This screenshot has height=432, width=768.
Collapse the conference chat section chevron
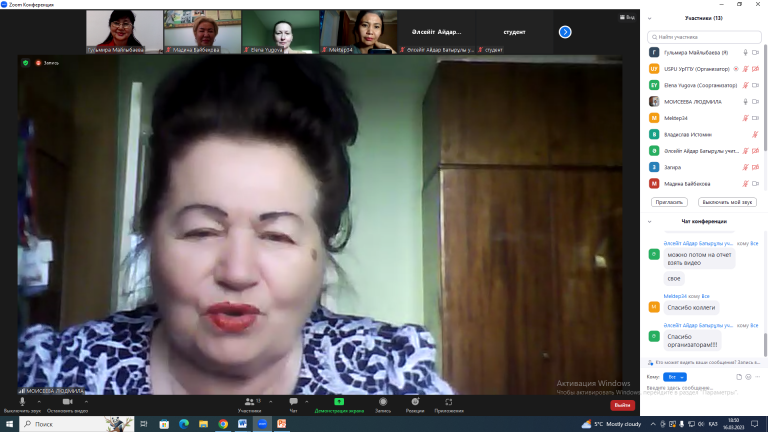click(x=651, y=221)
